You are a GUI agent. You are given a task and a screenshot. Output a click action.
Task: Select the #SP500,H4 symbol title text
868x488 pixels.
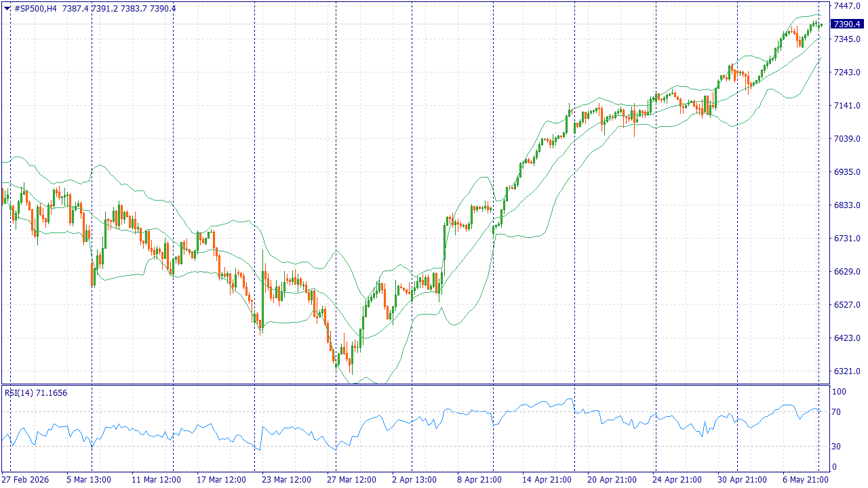tap(35, 9)
